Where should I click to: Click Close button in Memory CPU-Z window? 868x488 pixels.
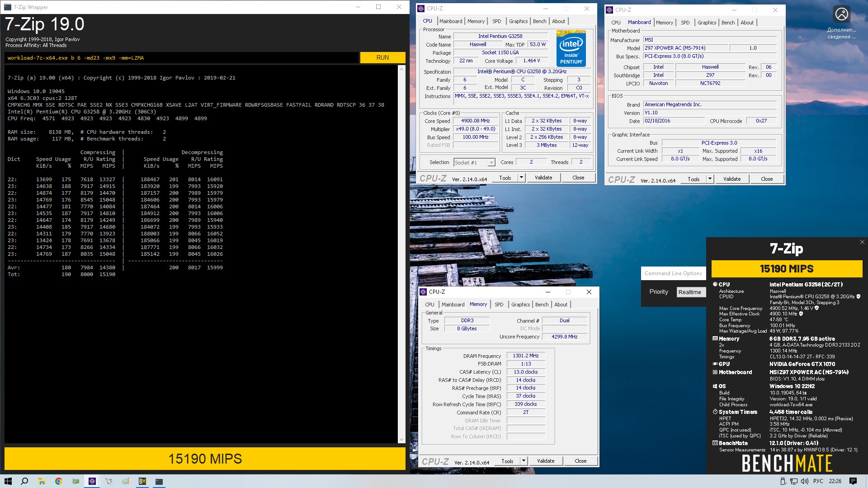(x=580, y=461)
